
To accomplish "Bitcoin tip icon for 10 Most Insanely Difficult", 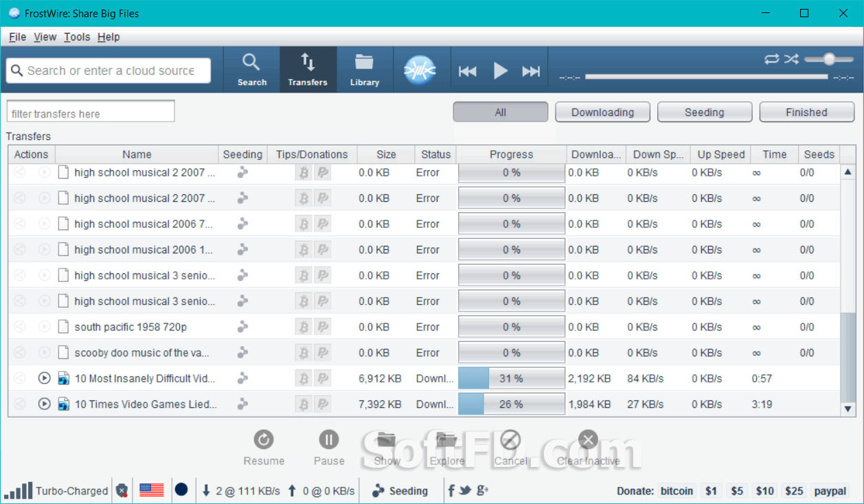I will (x=303, y=378).
